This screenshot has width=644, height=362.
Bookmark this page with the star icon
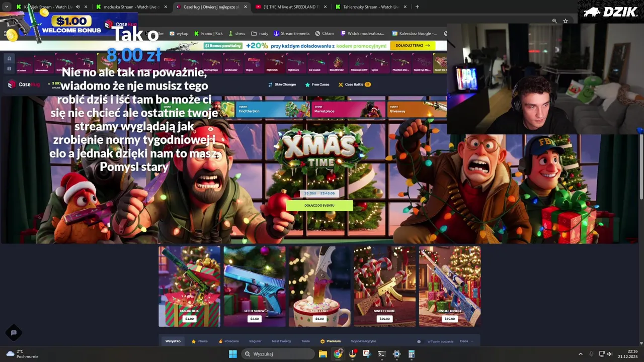566,21
